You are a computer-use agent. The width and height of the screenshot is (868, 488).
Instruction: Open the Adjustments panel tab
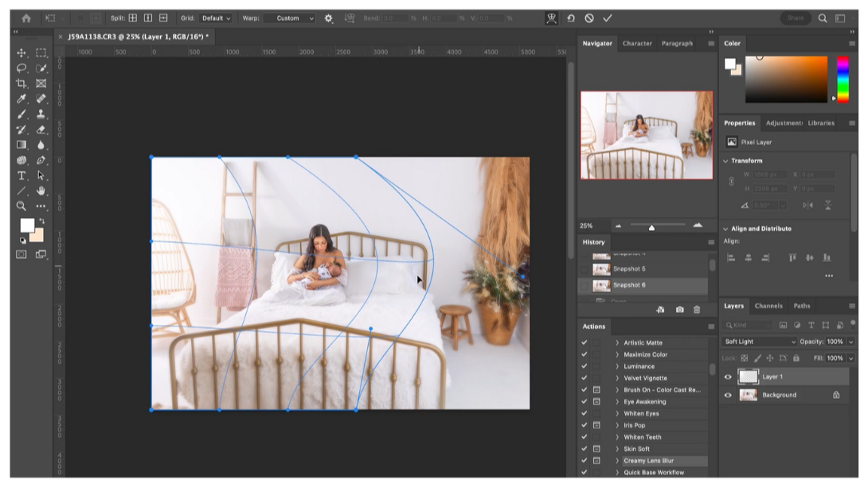784,123
